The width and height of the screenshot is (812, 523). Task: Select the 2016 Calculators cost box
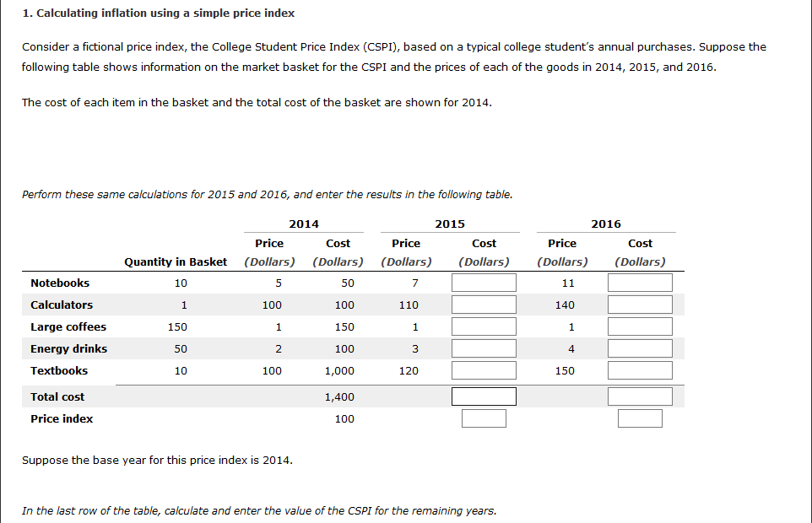point(640,305)
